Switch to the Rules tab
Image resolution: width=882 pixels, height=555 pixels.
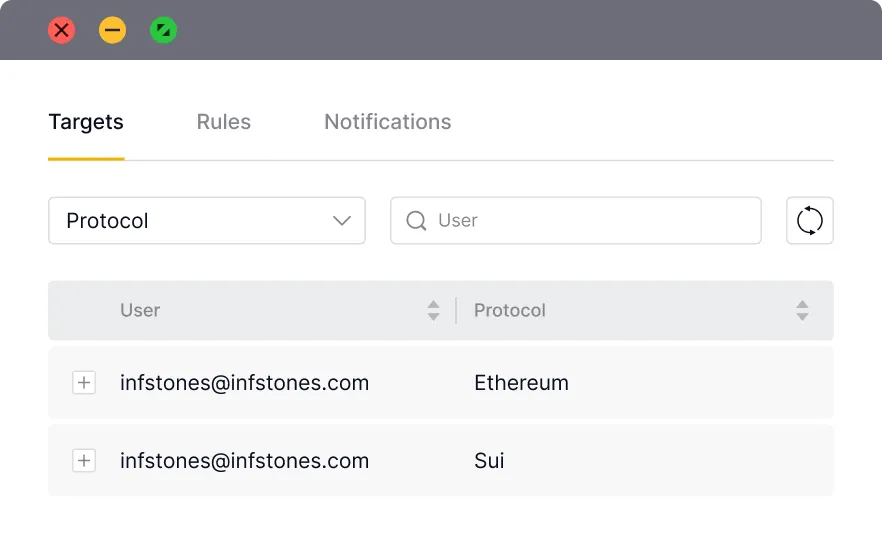pyautogui.click(x=223, y=121)
